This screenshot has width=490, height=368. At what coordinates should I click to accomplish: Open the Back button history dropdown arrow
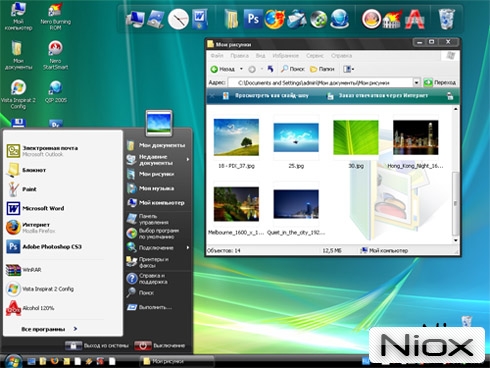[241, 69]
